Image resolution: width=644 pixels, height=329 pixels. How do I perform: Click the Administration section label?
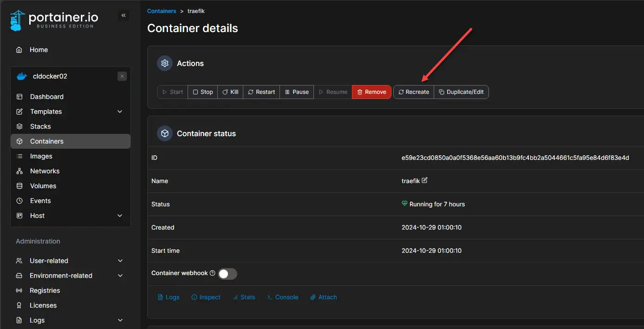click(x=38, y=241)
